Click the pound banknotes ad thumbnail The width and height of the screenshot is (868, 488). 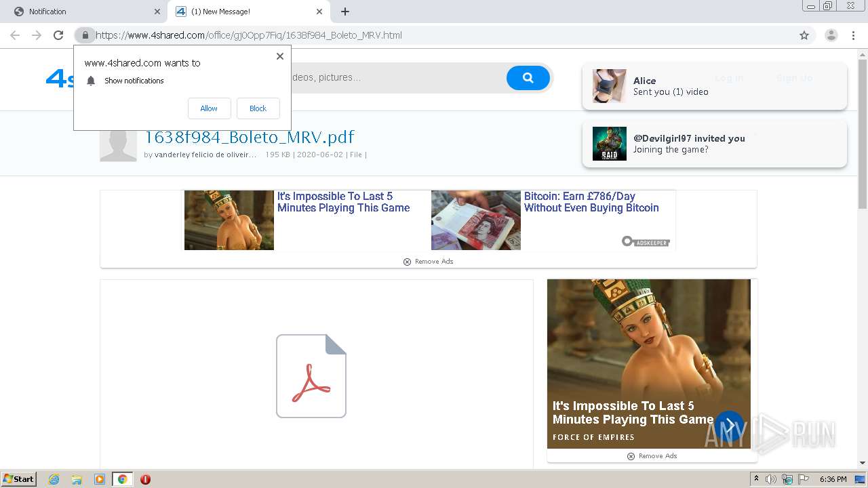[476, 220]
